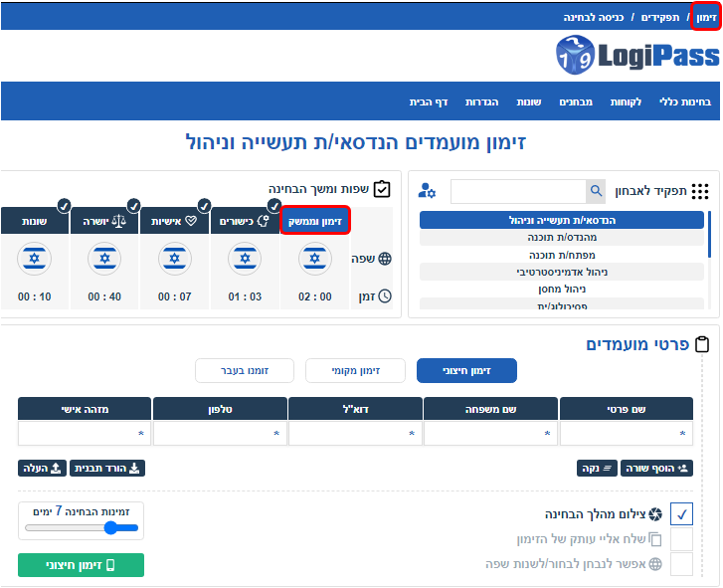
Task: Select Israel flag under זימון וממשק
Action: [x=315, y=259]
